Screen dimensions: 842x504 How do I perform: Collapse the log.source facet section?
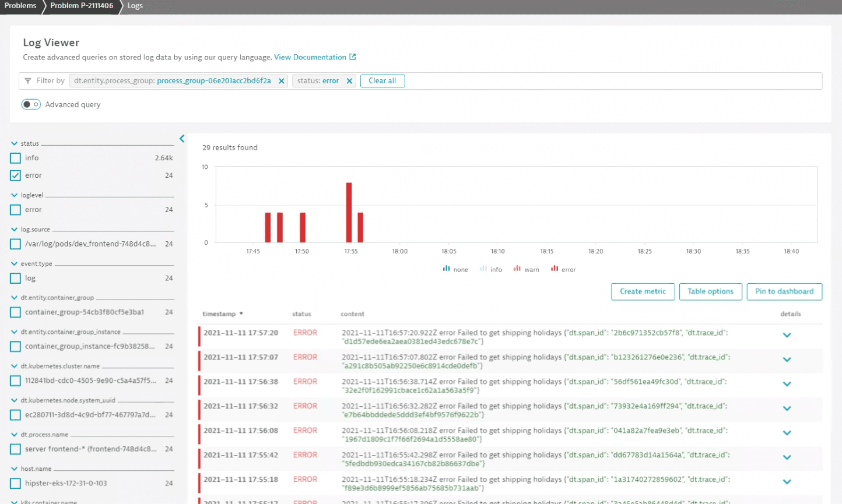pyautogui.click(x=14, y=230)
